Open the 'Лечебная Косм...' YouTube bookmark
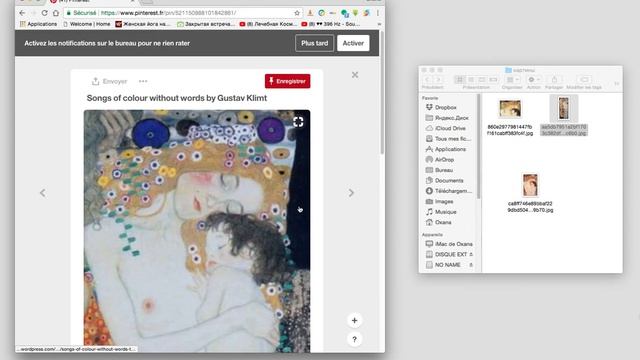Image resolution: width=640 pixels, height=360 pixels. (x=268, y=24)
